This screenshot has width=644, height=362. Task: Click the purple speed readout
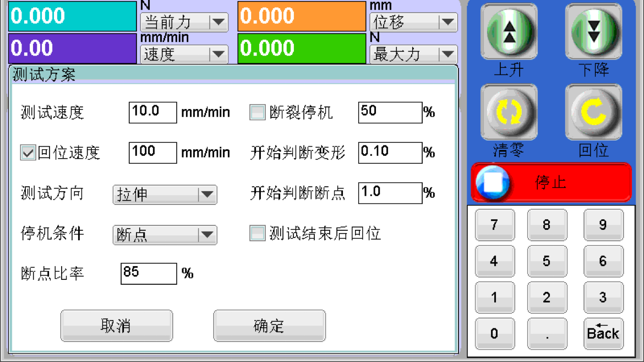pyautogui.click(x=72, y=48)
